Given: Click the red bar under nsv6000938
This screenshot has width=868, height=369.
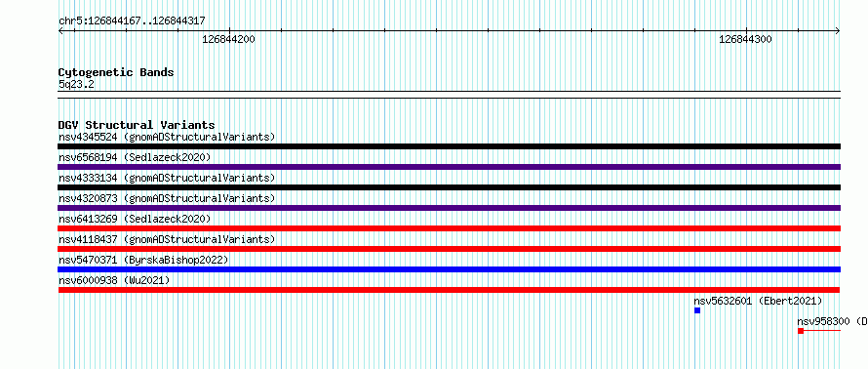Looking at the screenshot, I should [449, 290].
